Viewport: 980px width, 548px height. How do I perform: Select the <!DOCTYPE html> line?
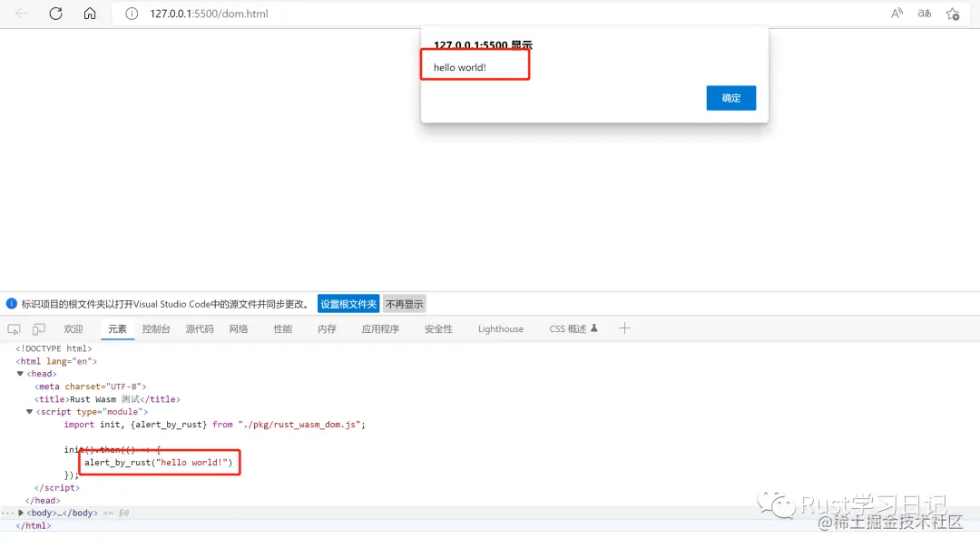54,348
